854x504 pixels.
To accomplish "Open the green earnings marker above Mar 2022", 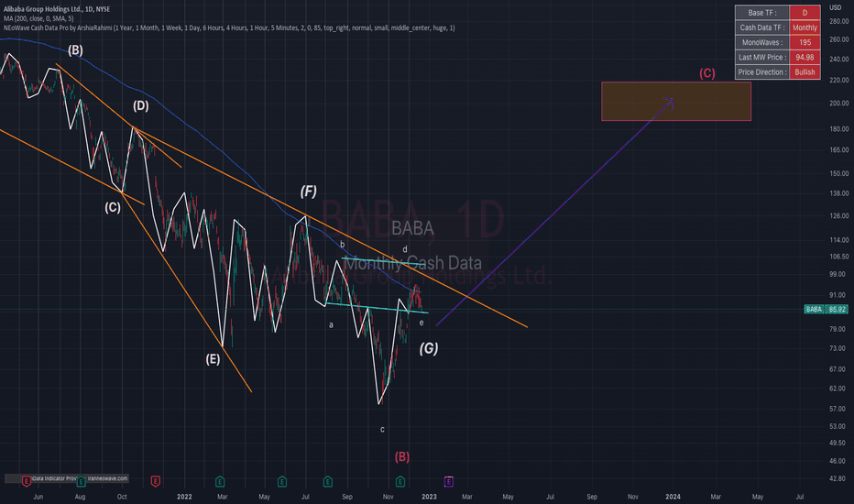I will [220, 481].
